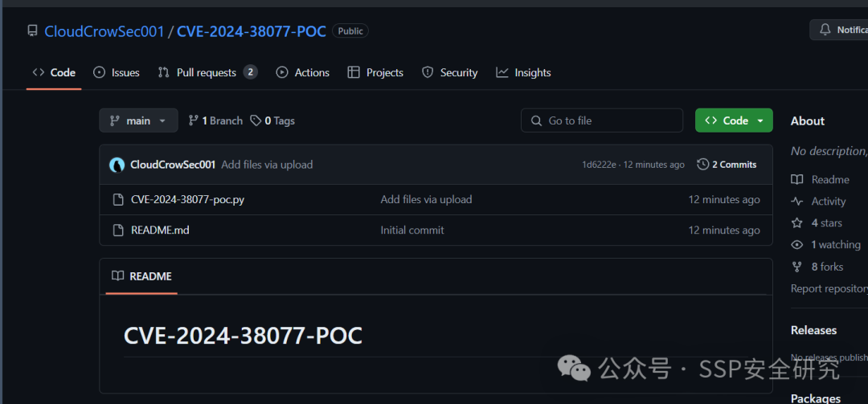Open the Projects tab
Screen dimensions: 868x404
tap(375, 72)
